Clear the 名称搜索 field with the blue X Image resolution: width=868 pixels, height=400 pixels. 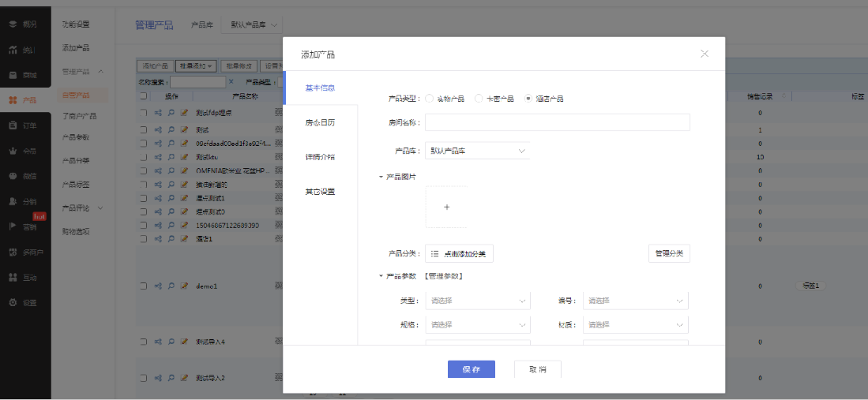pyautogui.click(x=231, y=82)
